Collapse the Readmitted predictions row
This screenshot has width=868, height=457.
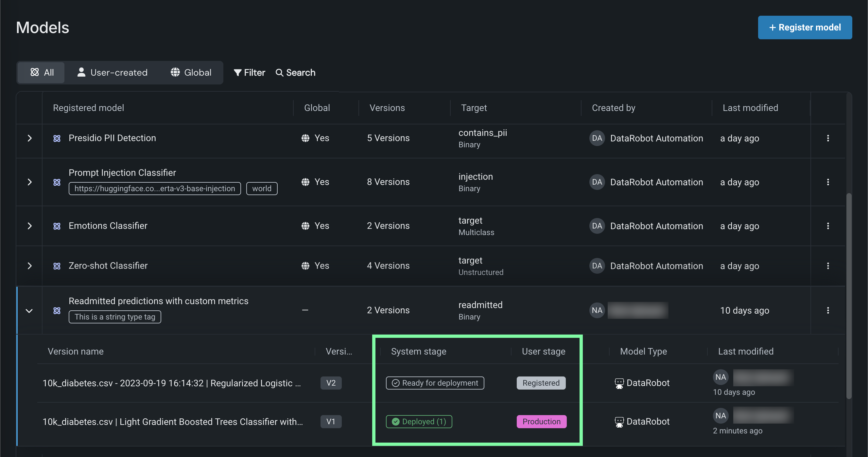coord(29,311)
